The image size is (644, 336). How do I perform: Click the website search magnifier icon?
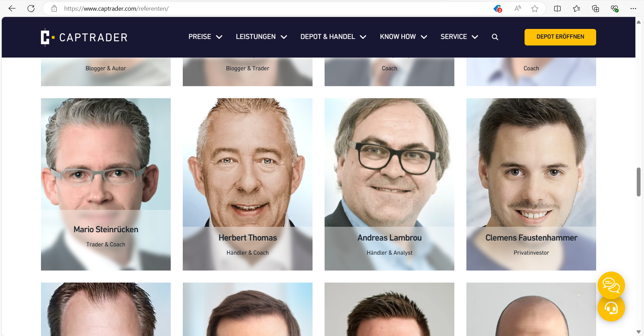[495, 37]
